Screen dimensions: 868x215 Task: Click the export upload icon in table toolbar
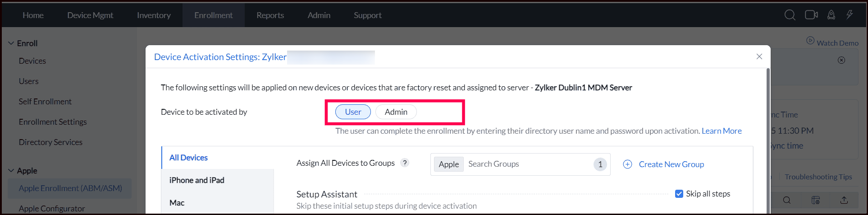point(844,200)
